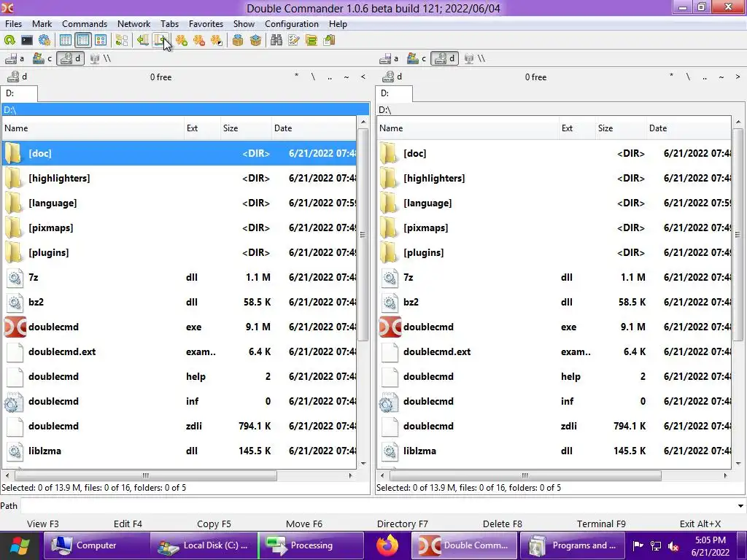Go back with the left arrow toolbar icon
Screen dimensions: 747x560
pyautogui.click(x=142, y=41)
